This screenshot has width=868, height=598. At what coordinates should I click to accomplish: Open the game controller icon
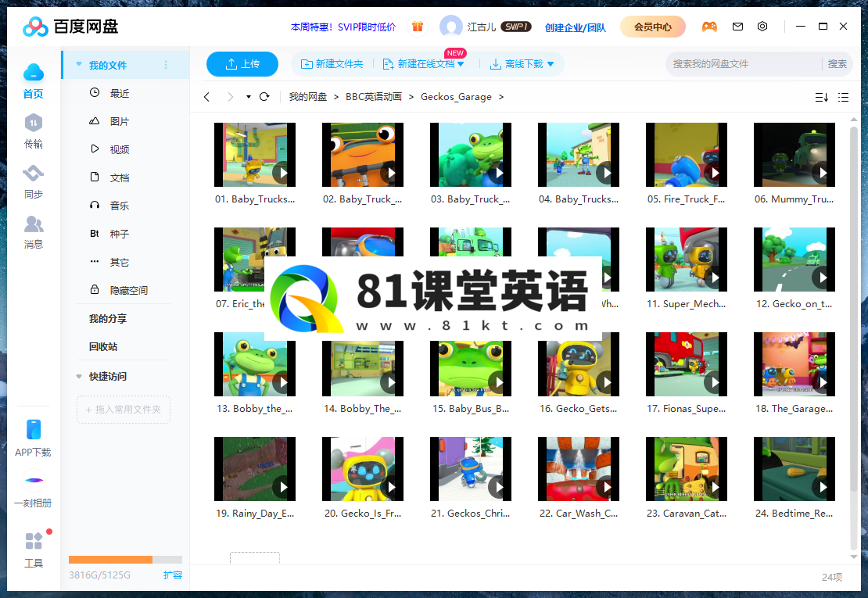[x=709, y=26]
